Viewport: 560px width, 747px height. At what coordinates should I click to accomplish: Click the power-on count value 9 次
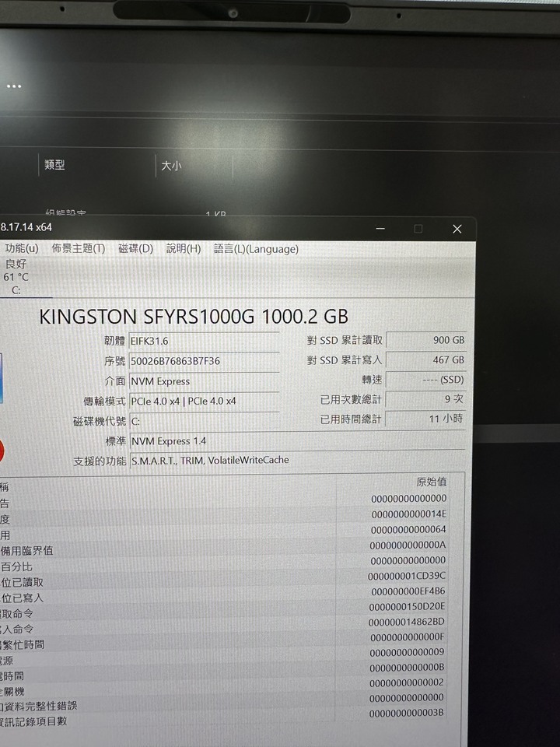tap(425, 399)
